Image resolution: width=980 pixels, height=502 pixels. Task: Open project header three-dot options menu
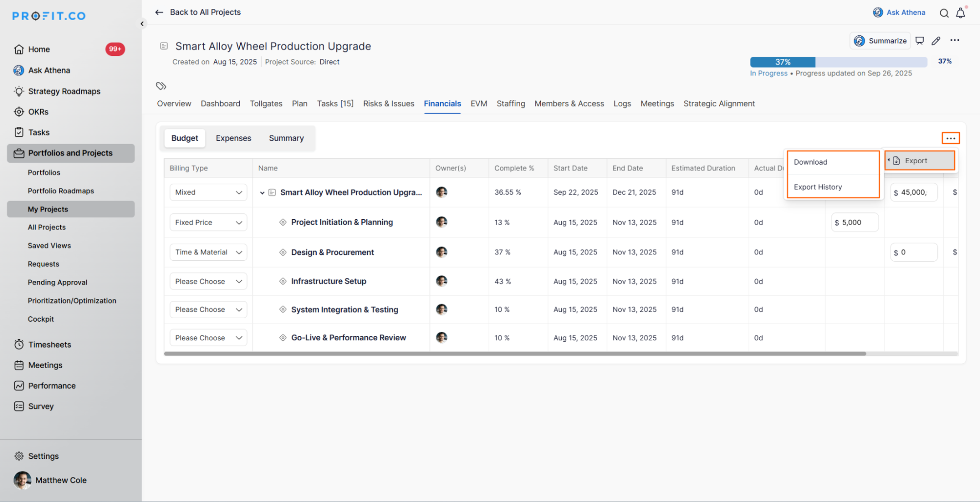click(x=955, y=40)
